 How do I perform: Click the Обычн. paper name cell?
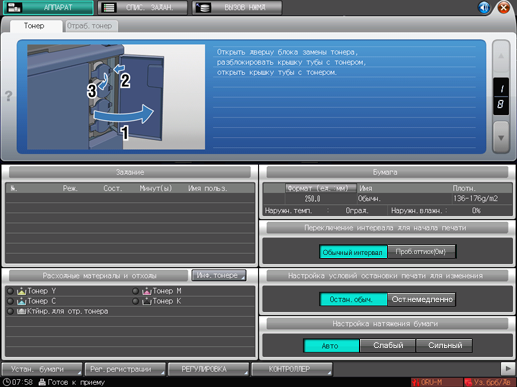pos(369,199)
